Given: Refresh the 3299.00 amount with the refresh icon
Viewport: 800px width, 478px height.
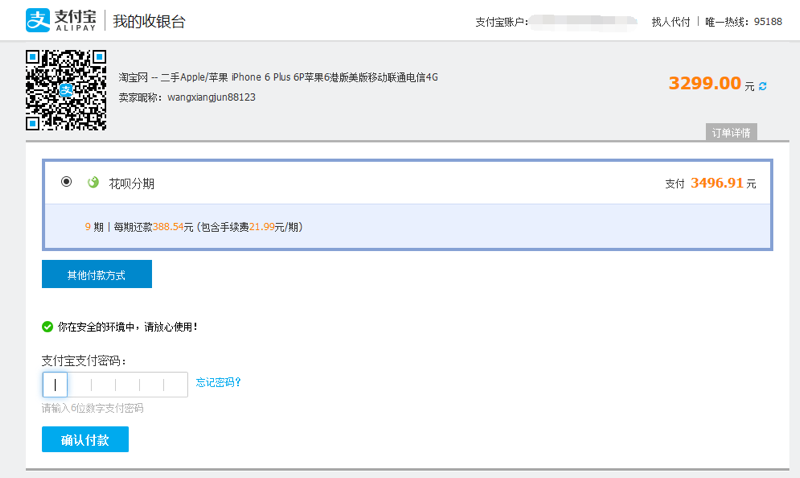Looking at the screenshot, I should coord(763,86).
